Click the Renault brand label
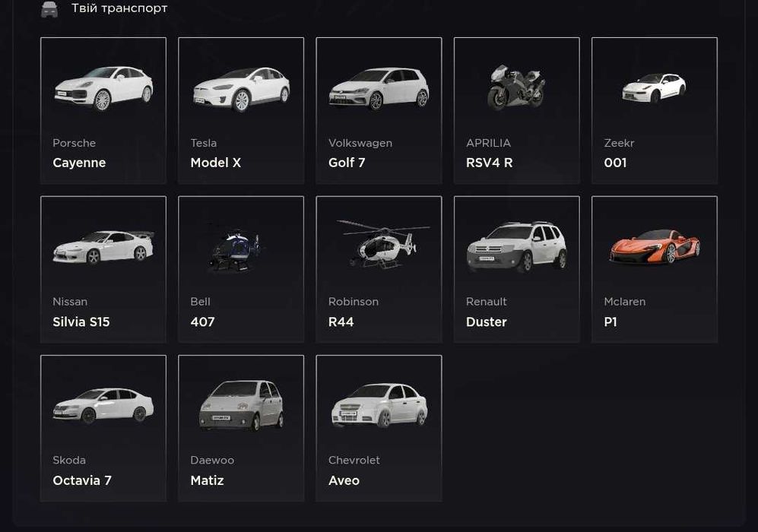Screen dimensions: 758x532 coord(487,302)
